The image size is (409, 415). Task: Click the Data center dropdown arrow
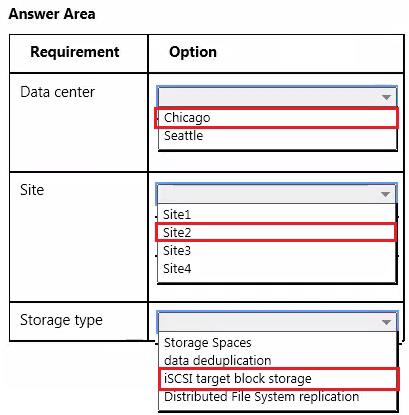386,97
